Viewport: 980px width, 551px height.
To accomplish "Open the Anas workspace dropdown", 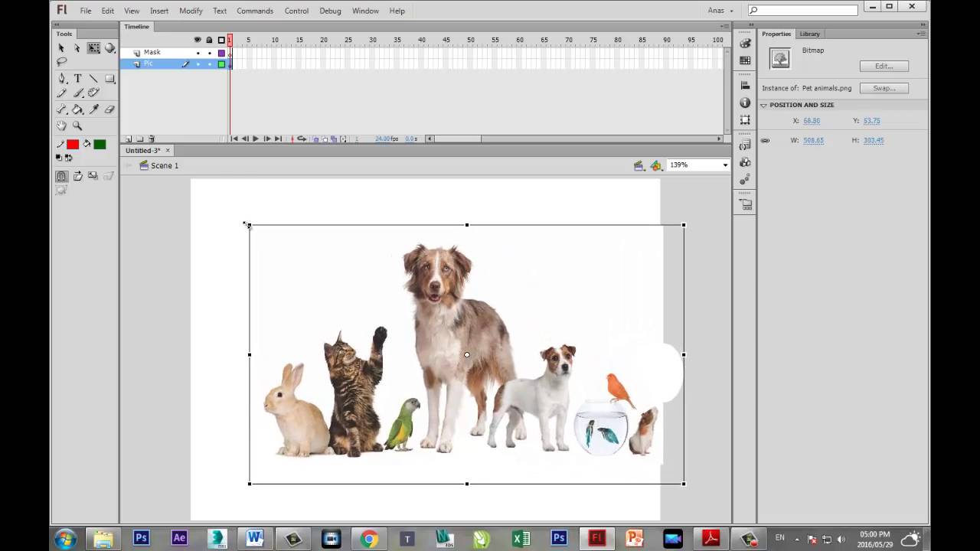I will coord(720,11).
